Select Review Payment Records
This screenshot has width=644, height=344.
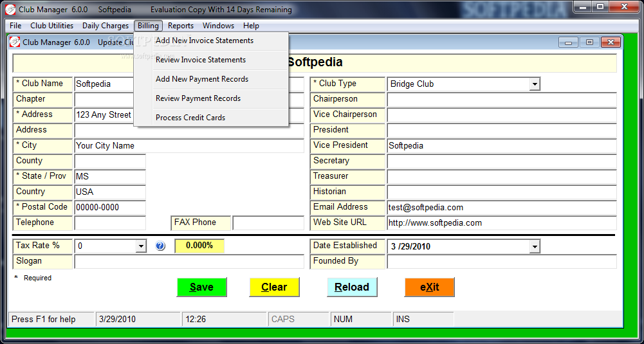212,98
